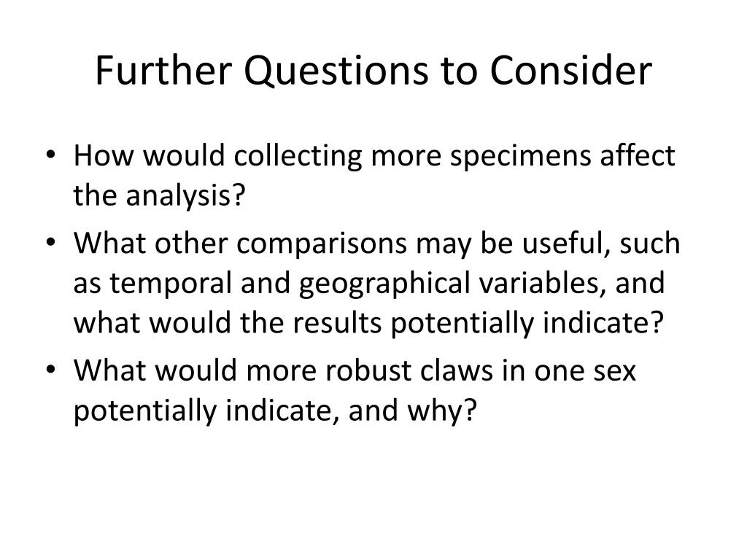Image resolution: width=747 pixels, height=560 pixels.
Task: Click the word "Consider" in the title
Action: [570, 71]
